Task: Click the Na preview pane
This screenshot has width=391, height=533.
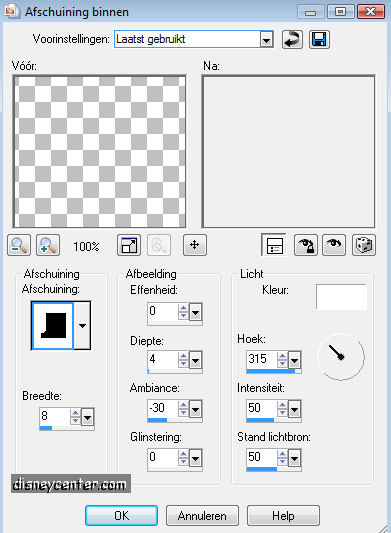Action: (289, 152)
